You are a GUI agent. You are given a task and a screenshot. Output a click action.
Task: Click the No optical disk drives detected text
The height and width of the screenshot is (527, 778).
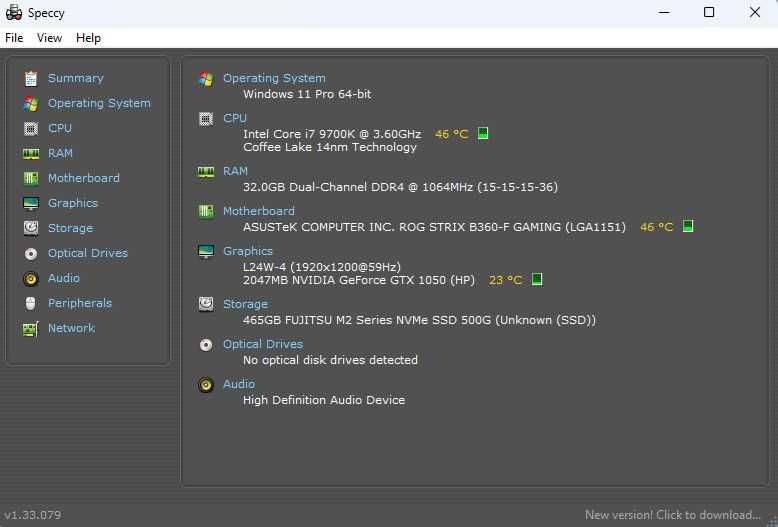[330, 360]
